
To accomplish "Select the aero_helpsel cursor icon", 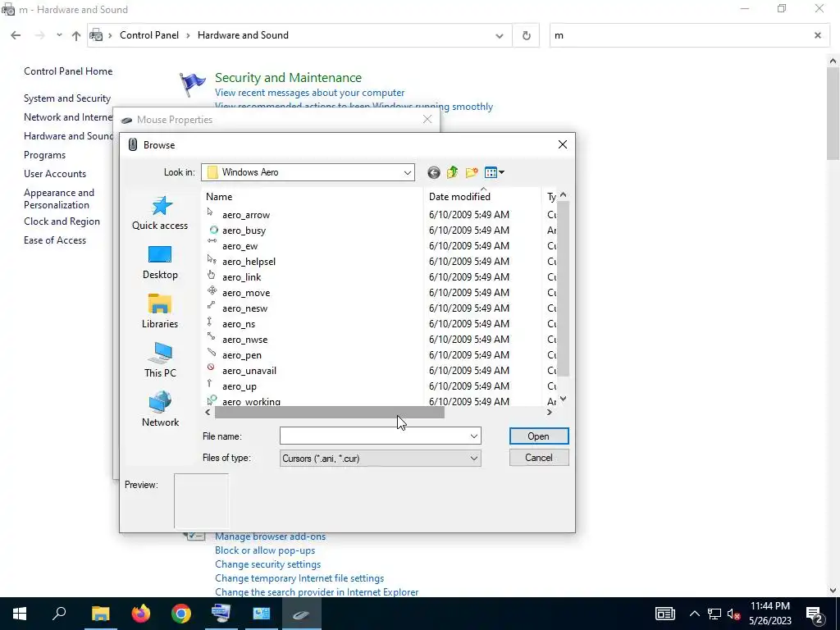I will tap(212, 259).
